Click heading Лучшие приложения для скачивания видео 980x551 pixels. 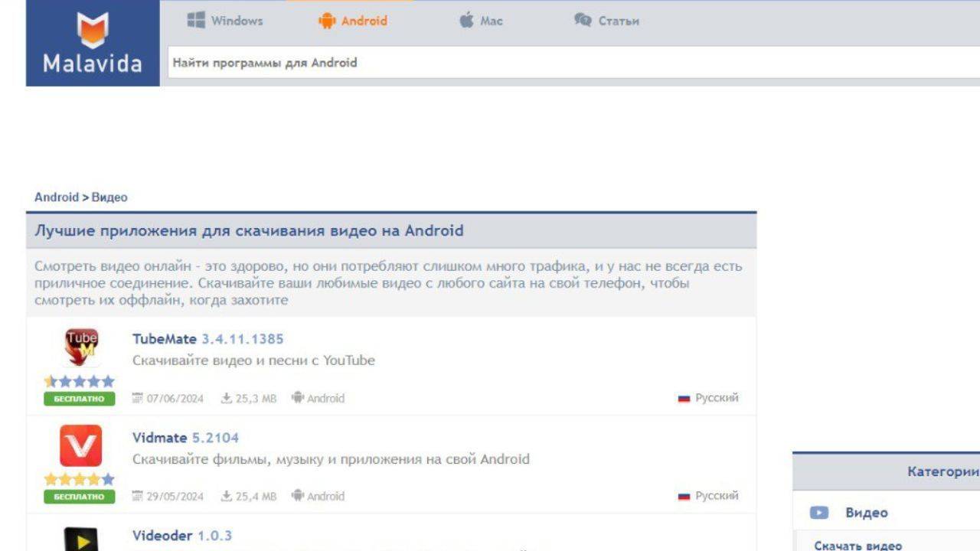[249, 230]
